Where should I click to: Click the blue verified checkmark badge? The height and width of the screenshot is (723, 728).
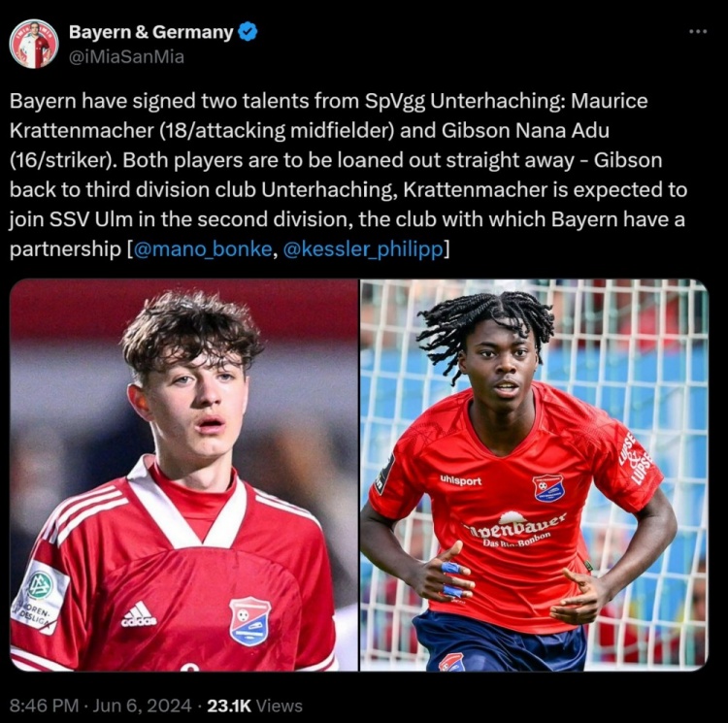tap(248, 32)
